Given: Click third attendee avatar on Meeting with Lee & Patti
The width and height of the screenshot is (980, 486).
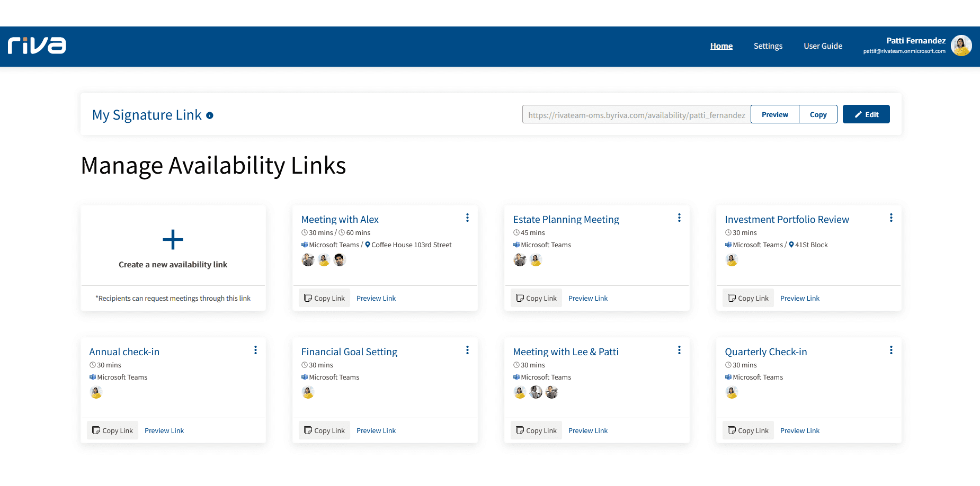Looking at the screenshot, I should (552, 392).
